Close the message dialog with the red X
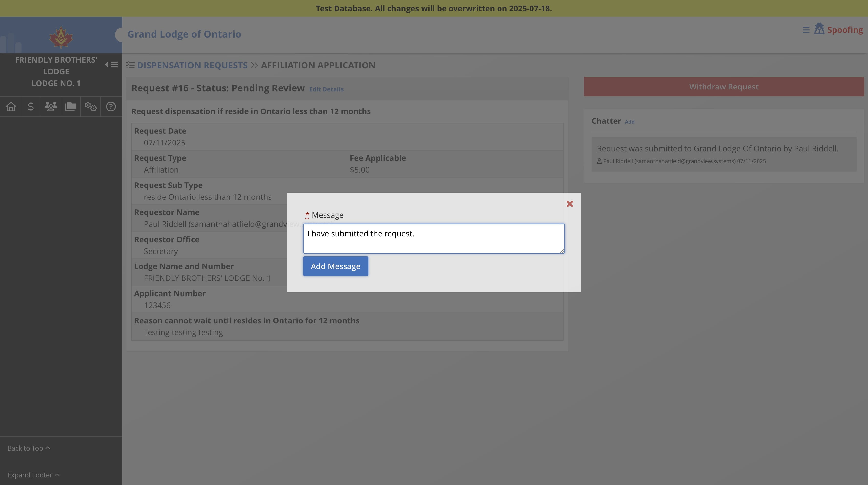The height and width of the screenshot is (485, 868). pyautogui.click(x=569, y=204)
